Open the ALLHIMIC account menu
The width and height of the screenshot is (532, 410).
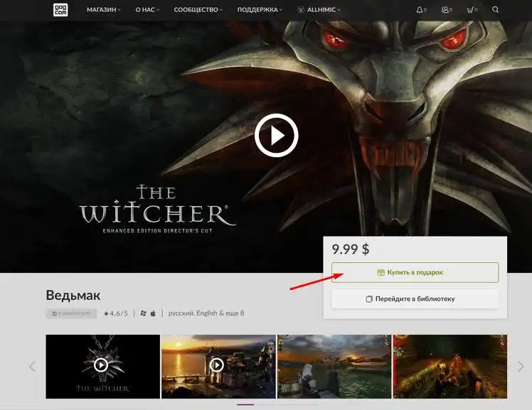click(319, 10)
